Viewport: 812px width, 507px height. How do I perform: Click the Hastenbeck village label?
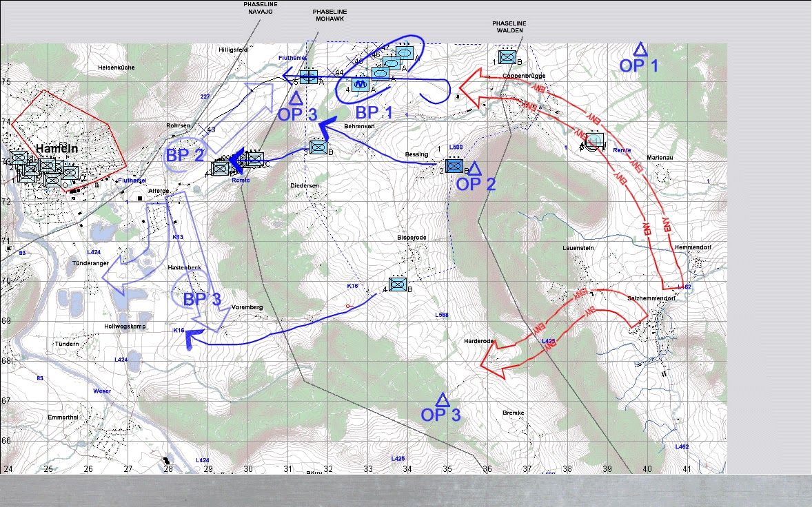(184, 268)
